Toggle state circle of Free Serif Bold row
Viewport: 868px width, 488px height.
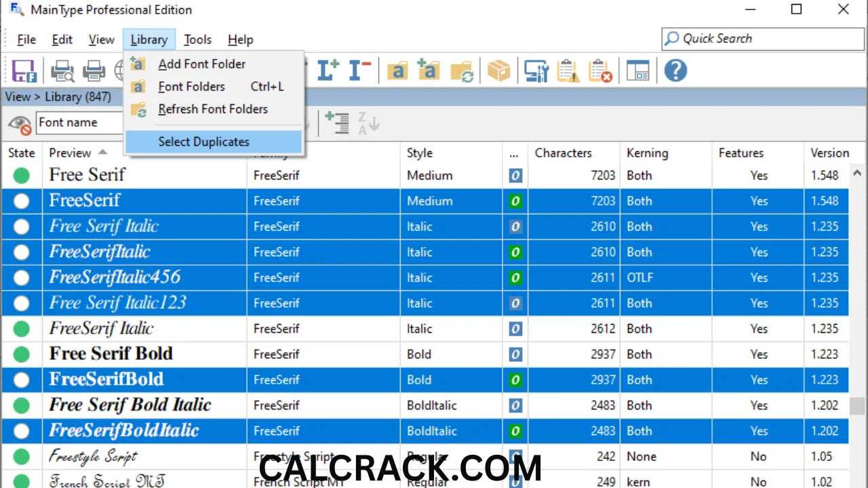pos(22,354)
